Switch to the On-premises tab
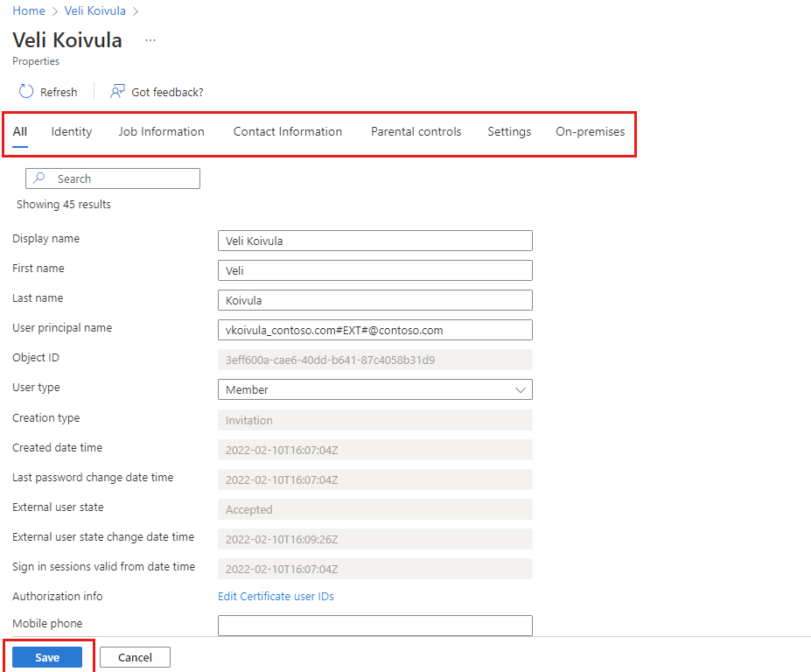The height and width of the screenshot is (672, 811). (591, 132)
